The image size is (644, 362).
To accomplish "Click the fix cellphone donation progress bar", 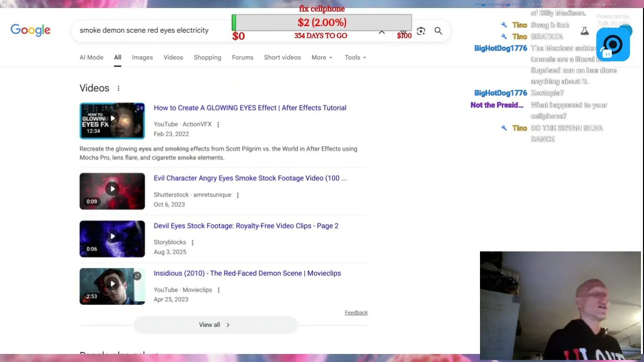I will click(x=322, y=23).
